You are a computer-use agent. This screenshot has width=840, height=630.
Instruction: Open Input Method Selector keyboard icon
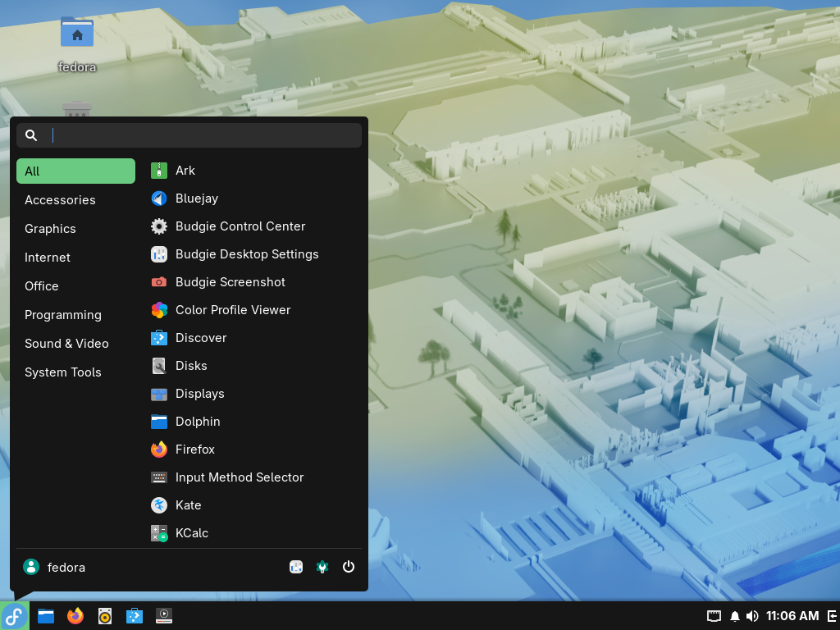point(159,477)
